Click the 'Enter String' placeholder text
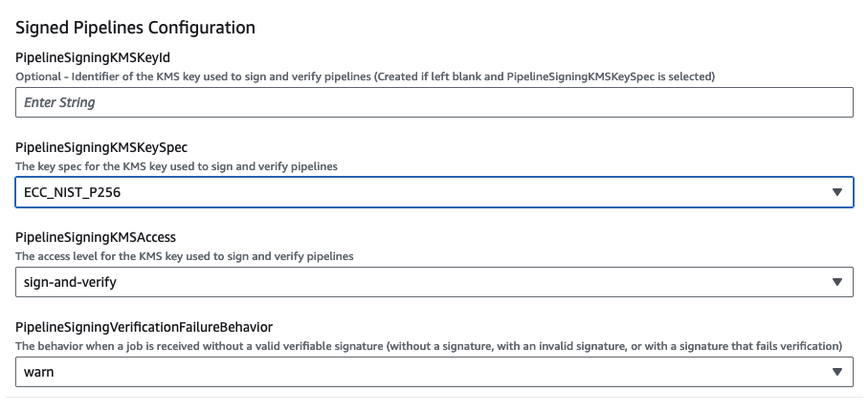 pyautogui.click(x=59, y=102)
